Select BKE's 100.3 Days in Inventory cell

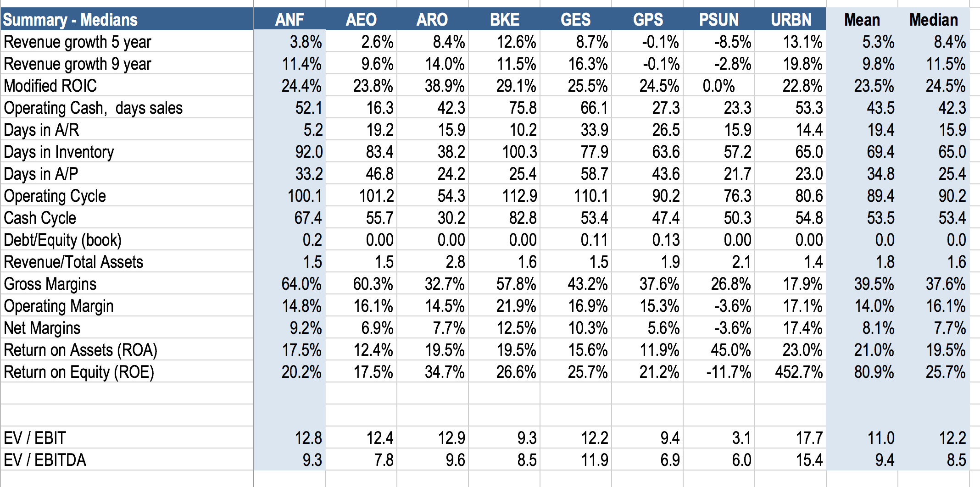tap(519, 152)
